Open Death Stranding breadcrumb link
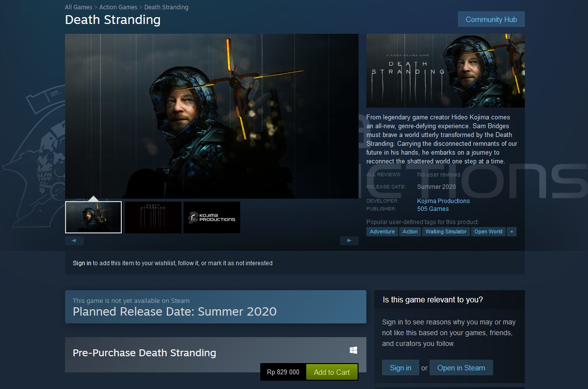The image size is (588, 389). point(166,7)
